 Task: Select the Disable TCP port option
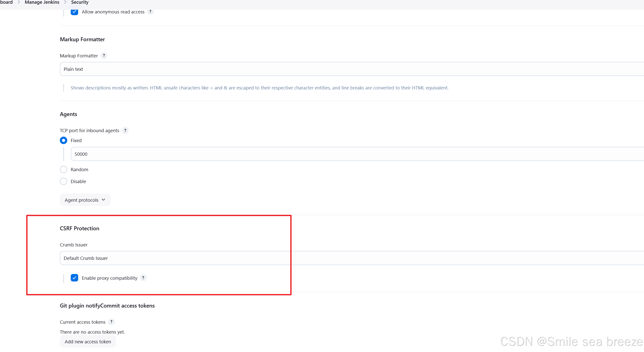coord(63,181)
